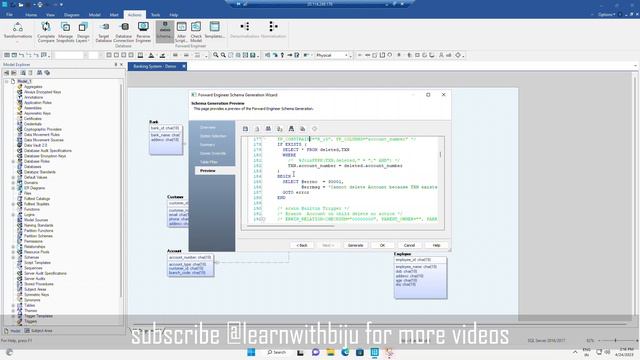Switch to Subject Area explorer tab
The width and height of the screenshot is (640, 360).
tap(39, 331)
